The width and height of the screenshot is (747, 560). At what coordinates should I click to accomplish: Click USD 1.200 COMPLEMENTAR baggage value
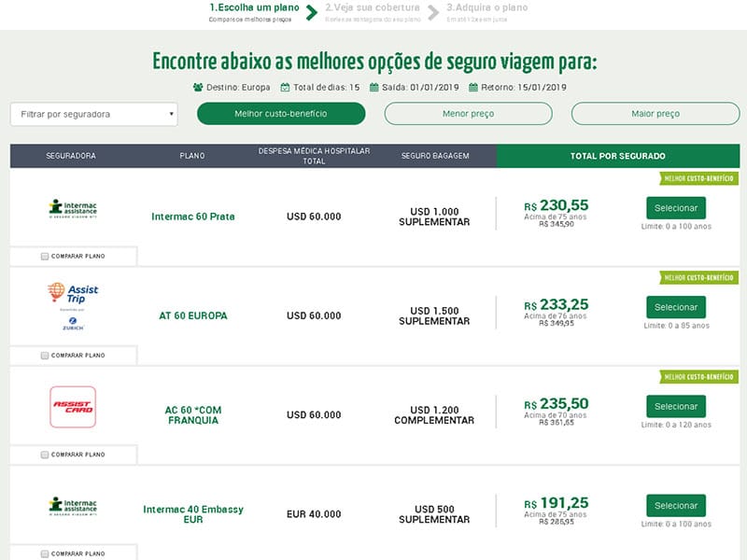[x=434, y=415]
